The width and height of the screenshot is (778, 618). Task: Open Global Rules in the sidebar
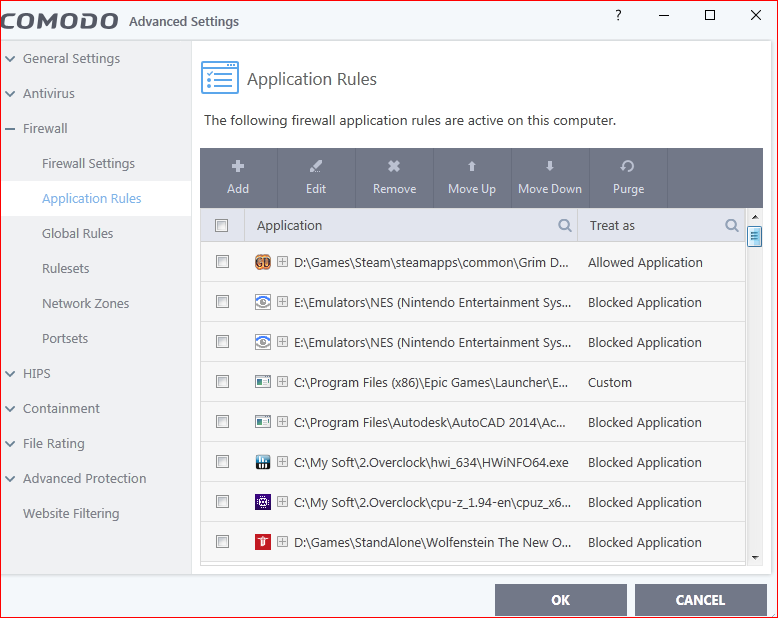click(x=77, y=233)
